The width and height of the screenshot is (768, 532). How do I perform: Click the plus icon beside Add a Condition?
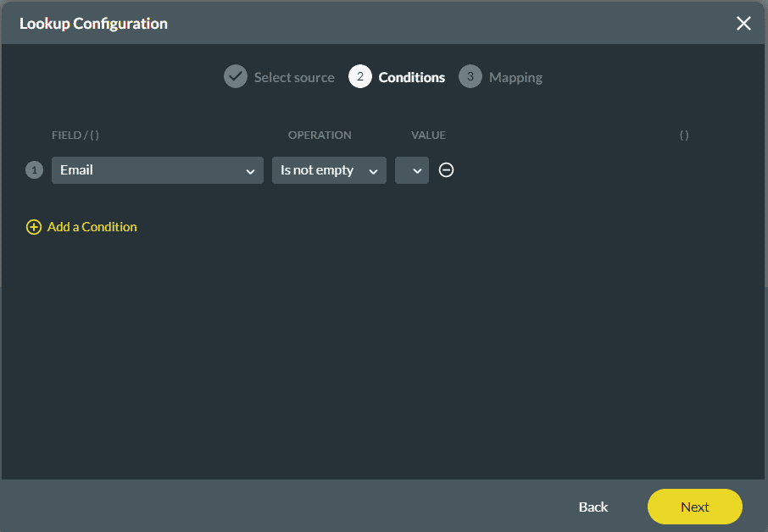34,227
